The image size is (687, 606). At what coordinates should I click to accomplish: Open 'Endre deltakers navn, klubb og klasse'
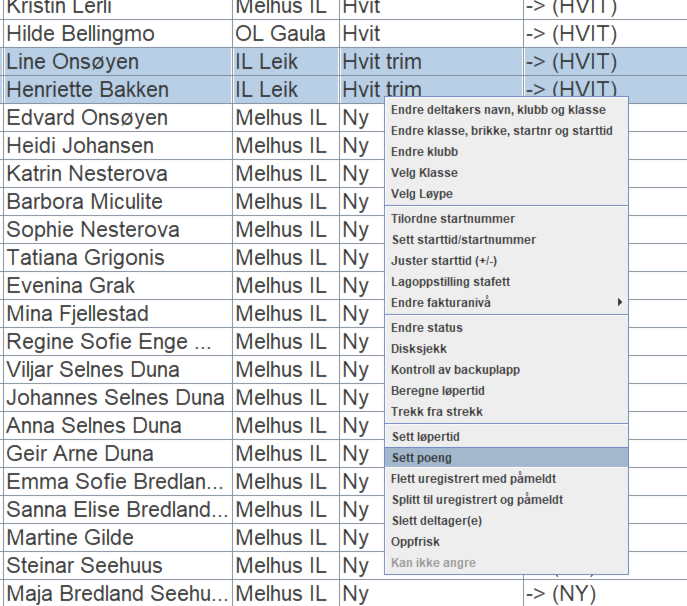click(498, 110)
